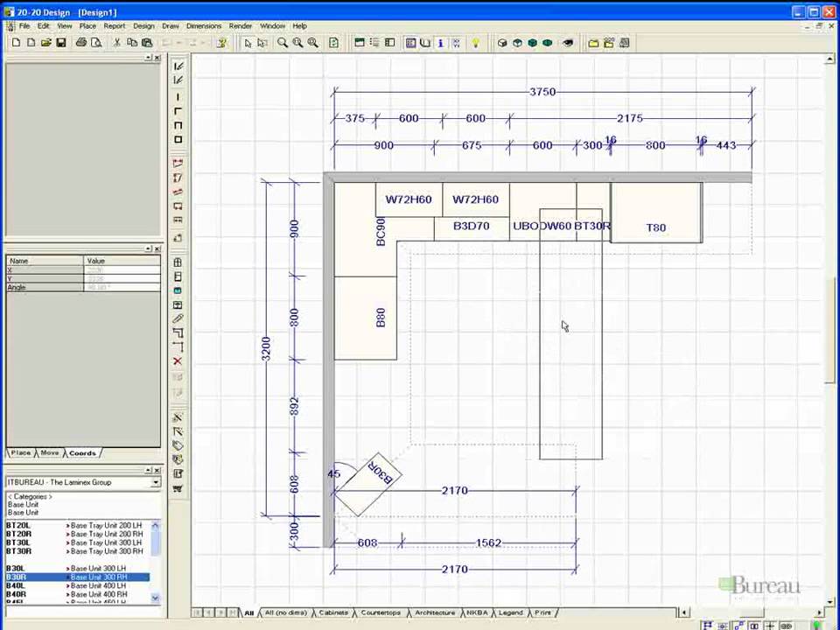840x630 pixels.
Task: Select BT20L Base Tray Unit 200 LH
Action: (x=78, y=525)
